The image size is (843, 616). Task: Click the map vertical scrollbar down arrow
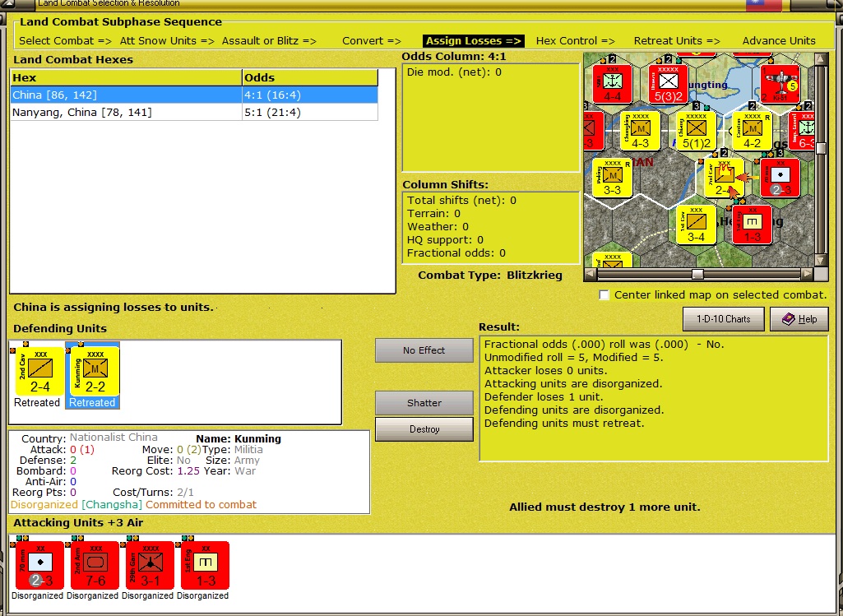tap(821, 260)
